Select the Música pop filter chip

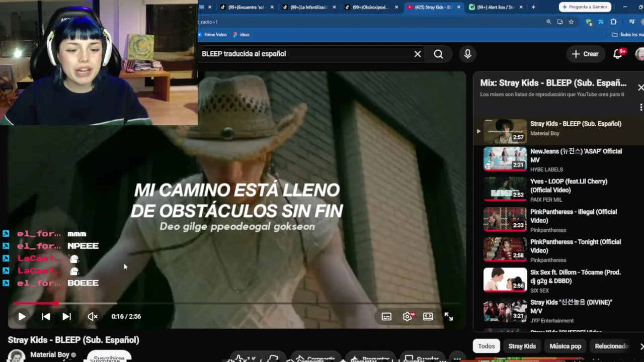pyautogui.click(x=566, y=346)
